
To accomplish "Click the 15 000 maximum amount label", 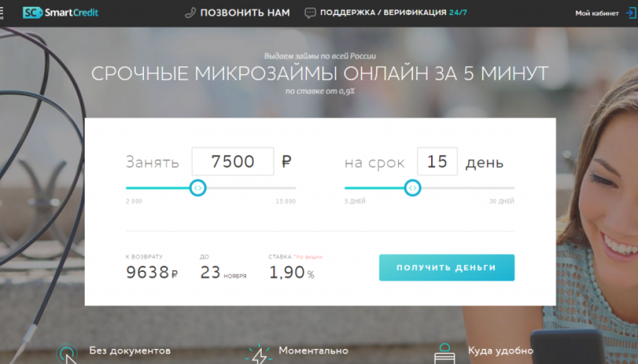I will click(285, 201).
